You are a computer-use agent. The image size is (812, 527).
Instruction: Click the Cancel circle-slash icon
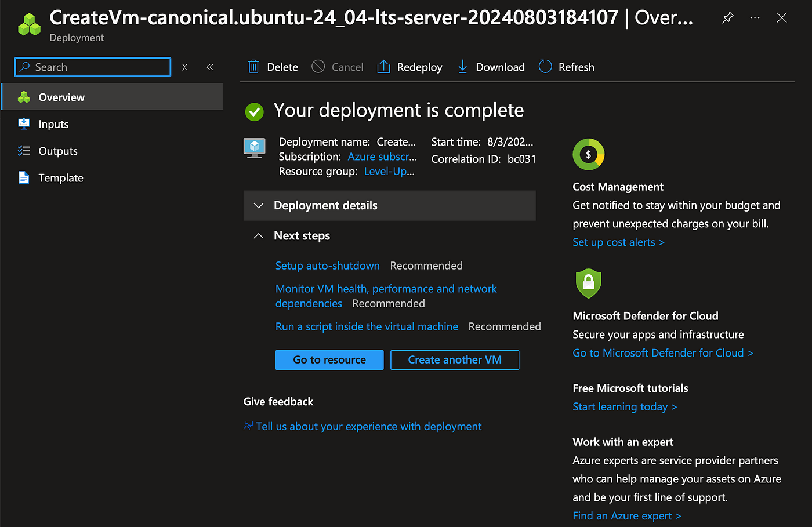318,67
